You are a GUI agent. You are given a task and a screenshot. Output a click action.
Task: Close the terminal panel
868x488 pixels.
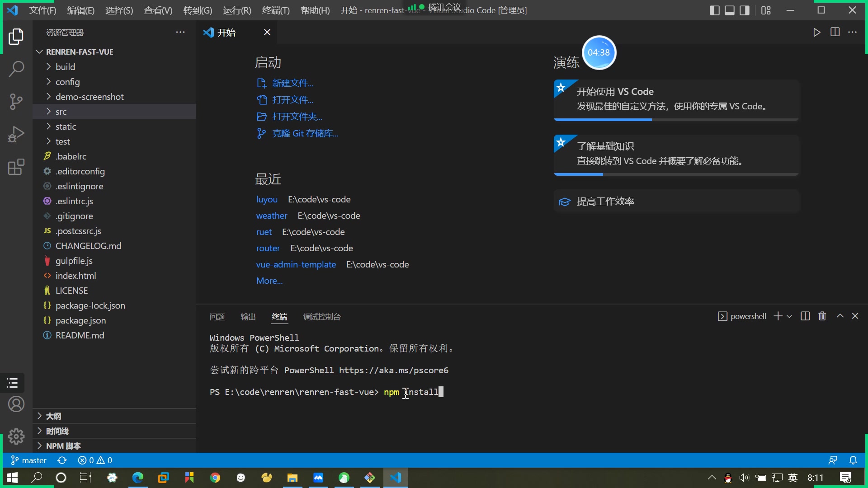coord(855,316)
